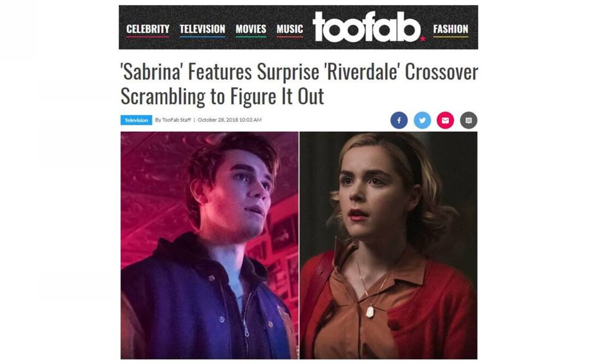Go to the Movies section
Screen dimensions: 597x364
250,30
